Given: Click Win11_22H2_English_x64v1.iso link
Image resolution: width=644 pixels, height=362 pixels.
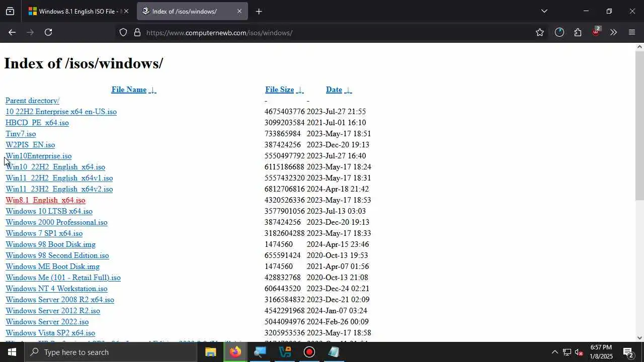Looking at the screenshot, I should (59, 178).
